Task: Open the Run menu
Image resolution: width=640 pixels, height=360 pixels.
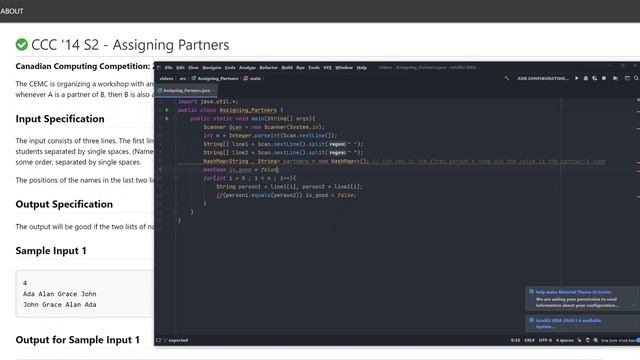Action: pos(300,68)
